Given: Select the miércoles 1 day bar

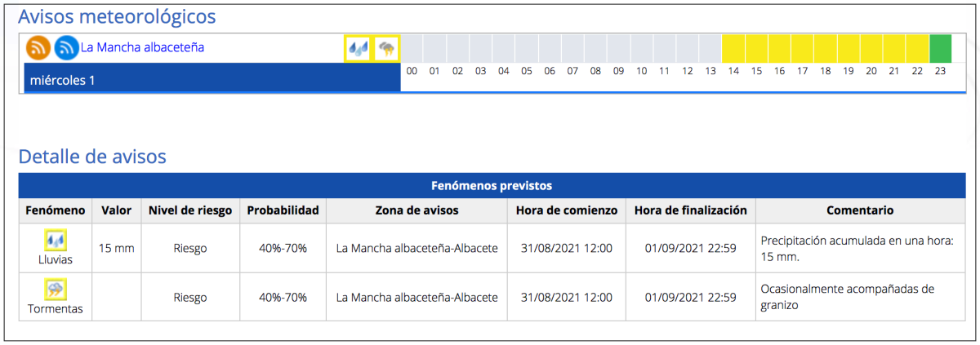Looking at the screenshot, I should point(212,80).
